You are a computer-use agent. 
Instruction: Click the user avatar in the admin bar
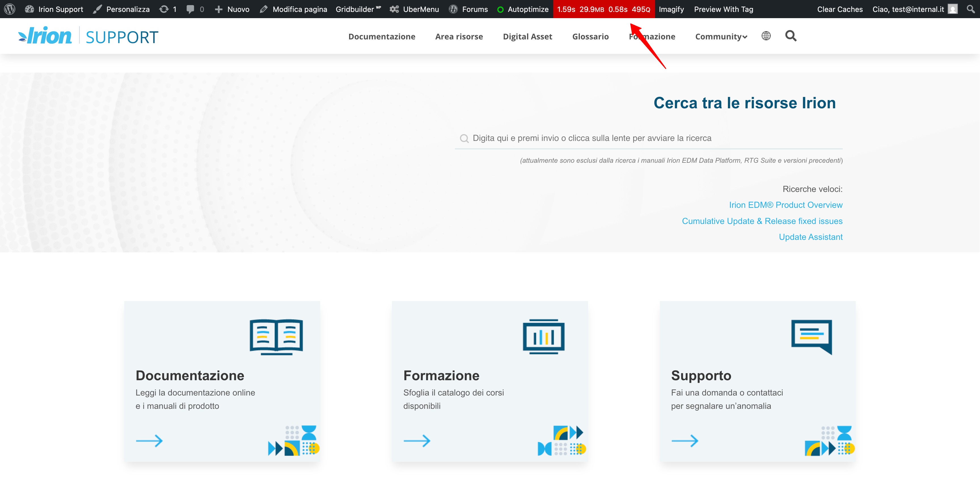click(952, 9)
